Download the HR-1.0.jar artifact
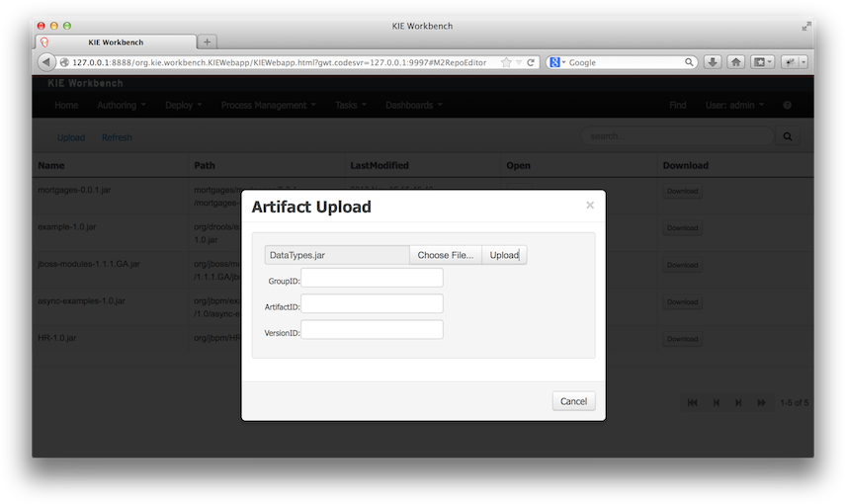 coord(682,339)
